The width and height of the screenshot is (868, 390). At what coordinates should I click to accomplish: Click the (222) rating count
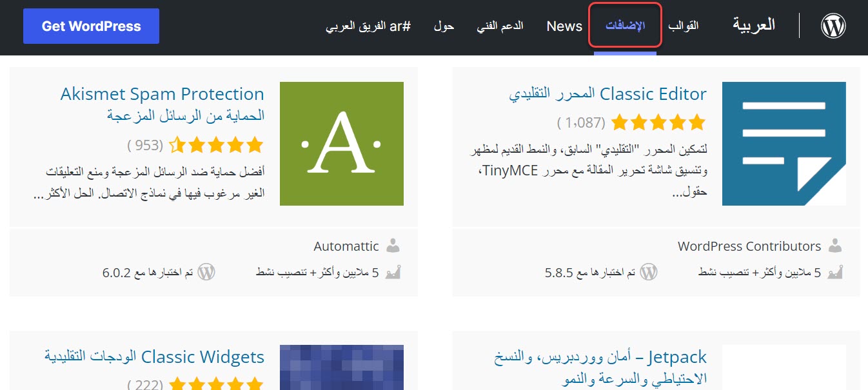145,385
